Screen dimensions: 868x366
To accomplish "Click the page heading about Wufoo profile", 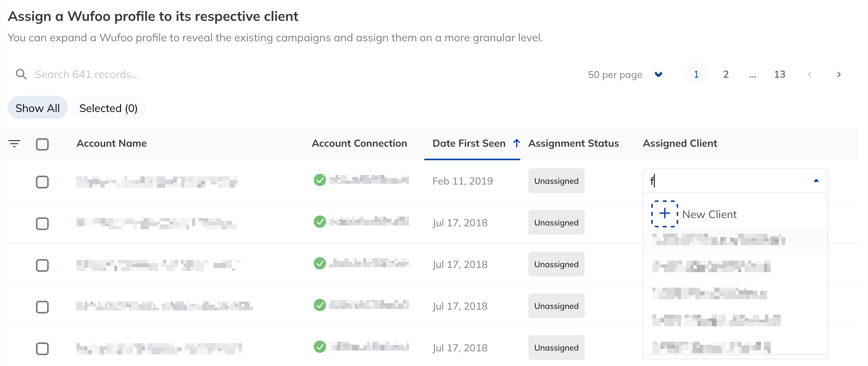I will click(153, 16).
